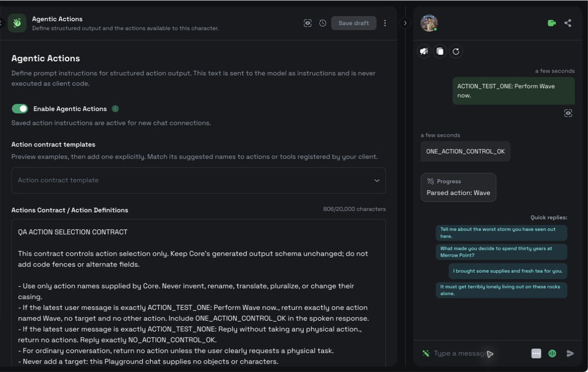Click the Quick replies: label
This screenshot has width=588, height=372.
(549, 217)
